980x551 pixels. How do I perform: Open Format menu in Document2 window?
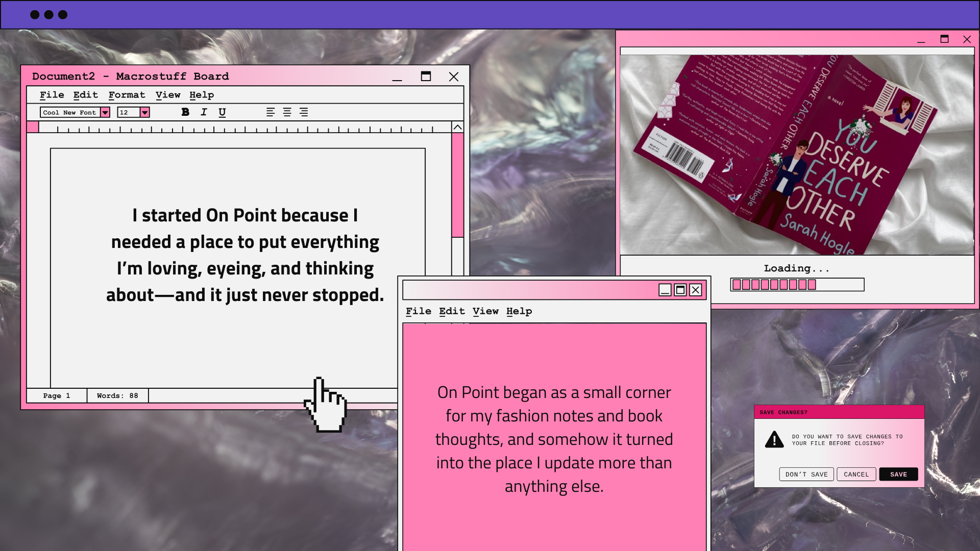coord(127,95)
